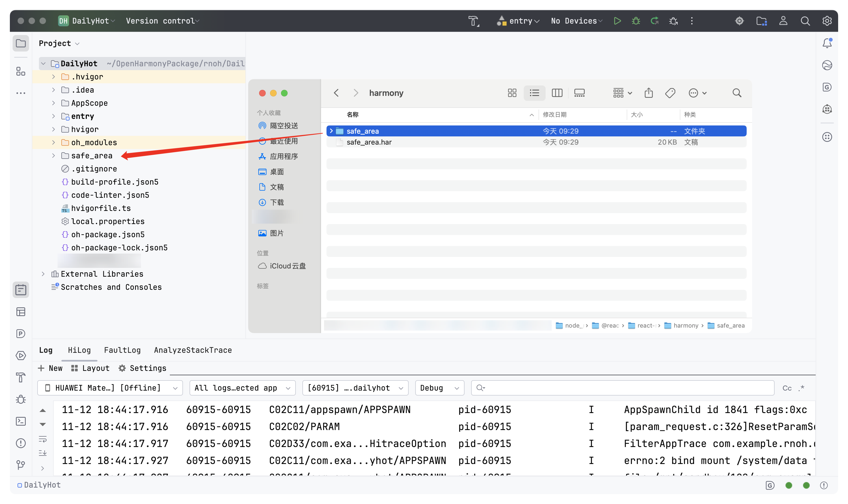
Task: Open the HUAWEI Mate device dropdown
Action: click(x=110, y=388)
